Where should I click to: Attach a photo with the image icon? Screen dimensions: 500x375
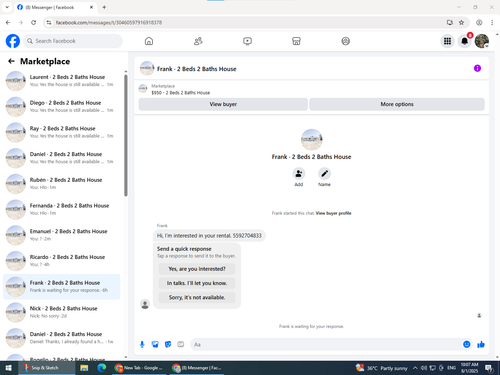click(x=155, y=344)
